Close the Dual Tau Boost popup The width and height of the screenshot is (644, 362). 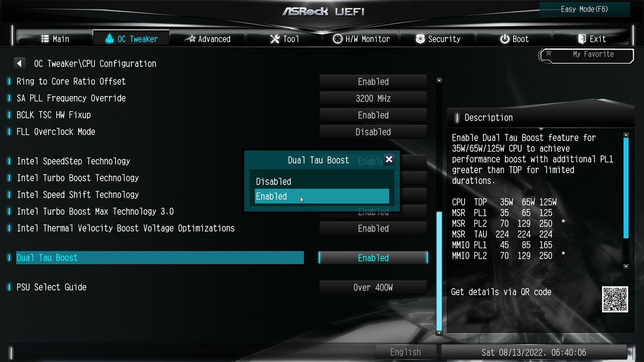pos(389,159)
